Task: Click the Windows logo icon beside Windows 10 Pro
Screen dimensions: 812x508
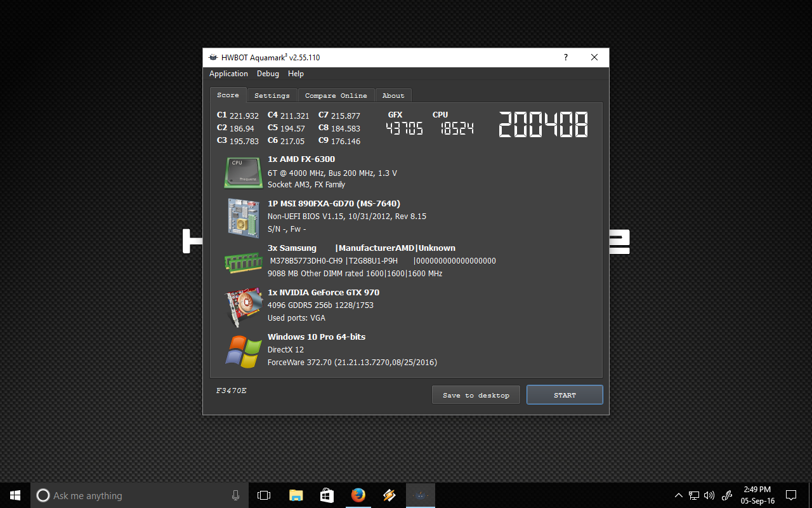Action: tap(244, 351)
